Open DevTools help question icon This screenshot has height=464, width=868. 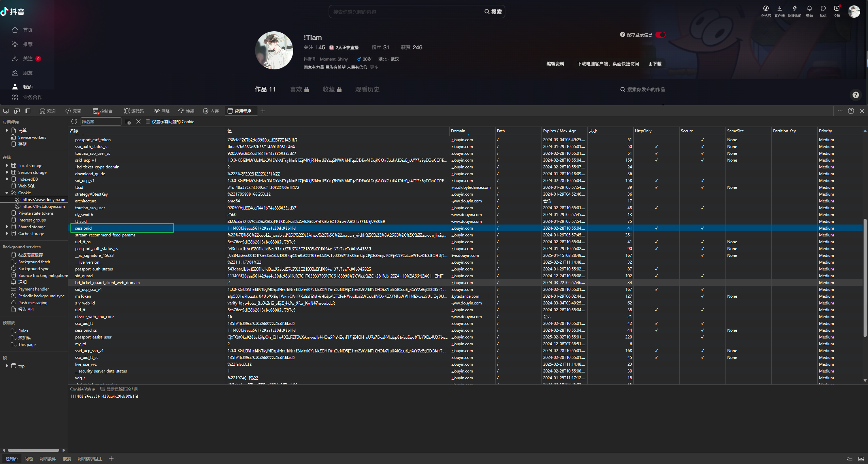click(851, 111)
